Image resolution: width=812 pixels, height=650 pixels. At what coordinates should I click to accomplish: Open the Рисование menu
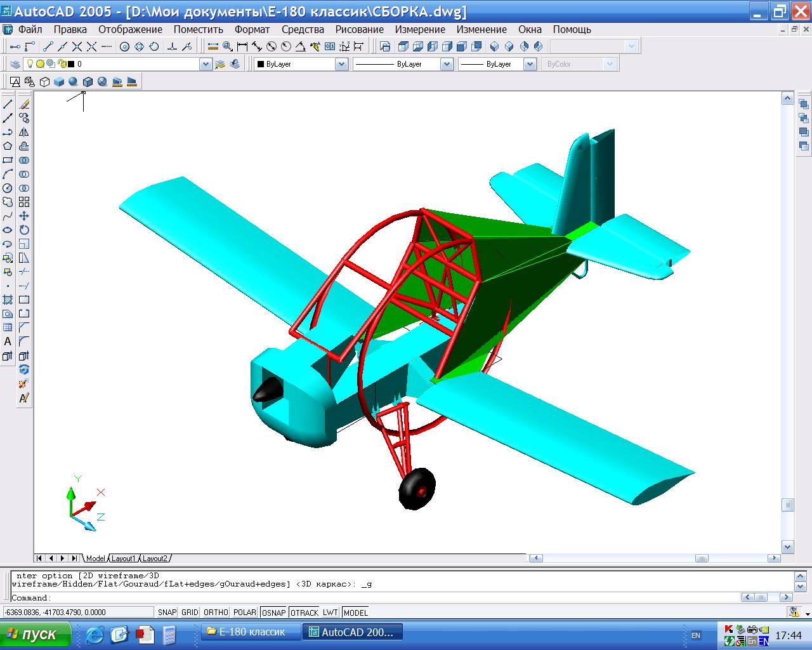coord(359,29)
